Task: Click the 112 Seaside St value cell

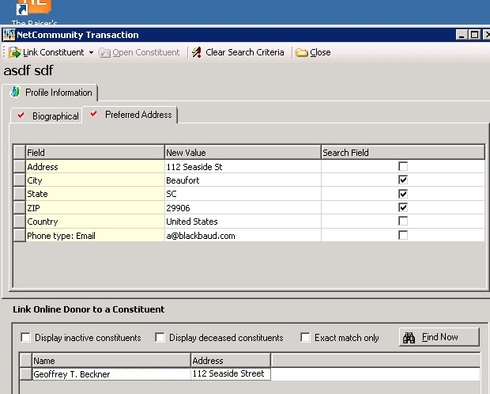Action: [x=243, y=167]
